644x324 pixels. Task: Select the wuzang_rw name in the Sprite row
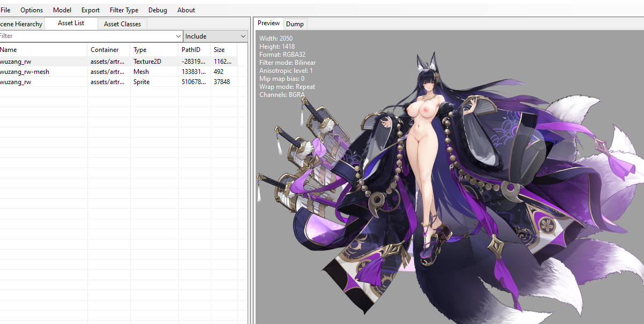click(x=16, y=82)
